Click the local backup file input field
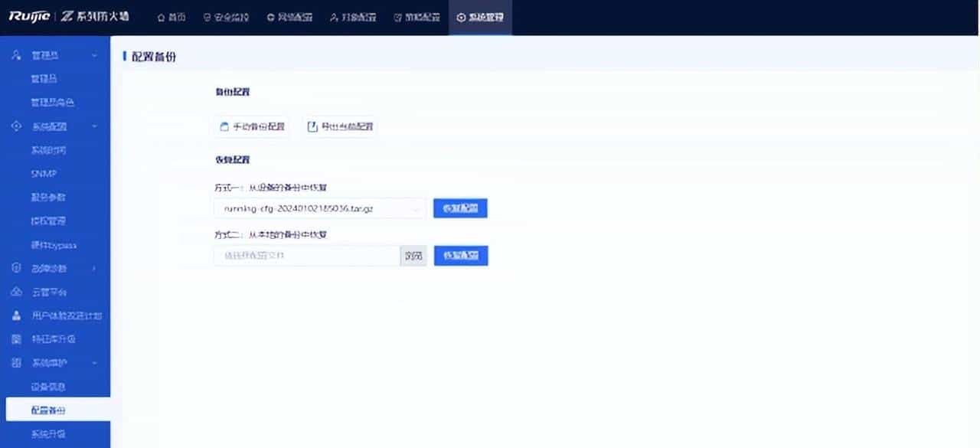 coord(305,255)
